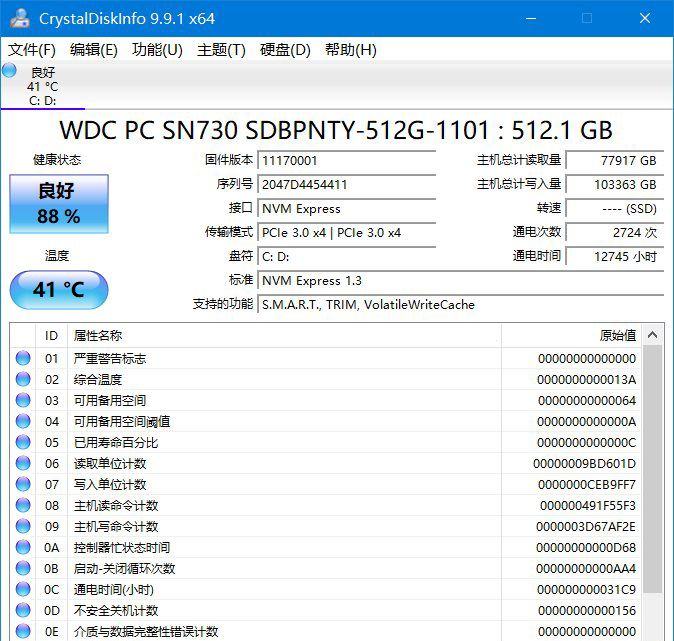The height and width of the screenshot is (641, 674).
Task: Open the 功能(U) menu
Action: [157, 50]
